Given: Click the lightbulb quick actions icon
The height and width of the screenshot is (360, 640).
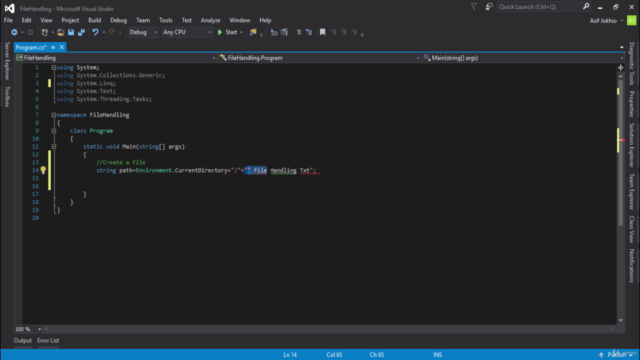Looking at the screenshot, I should pyautogui.click(x=43, y=170).
